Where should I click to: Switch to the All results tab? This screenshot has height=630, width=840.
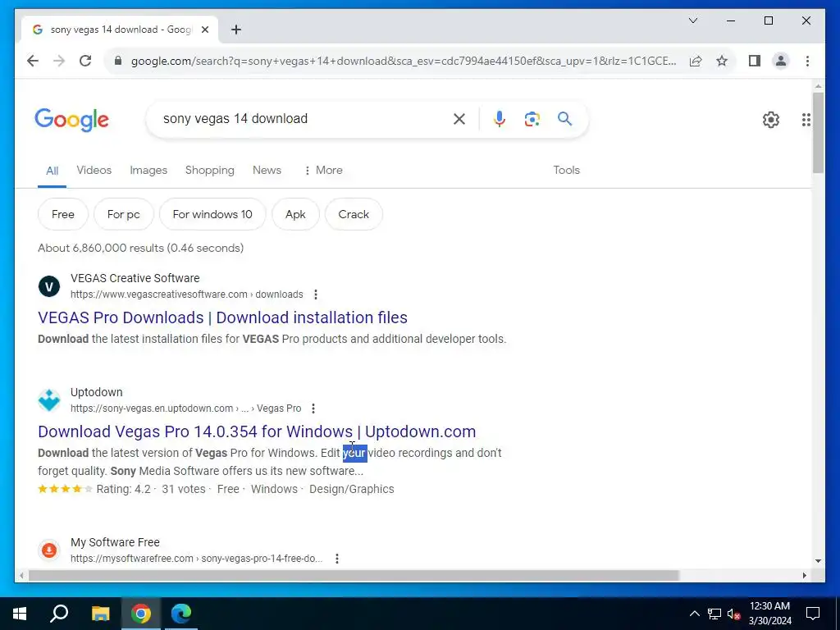[52, 171]
